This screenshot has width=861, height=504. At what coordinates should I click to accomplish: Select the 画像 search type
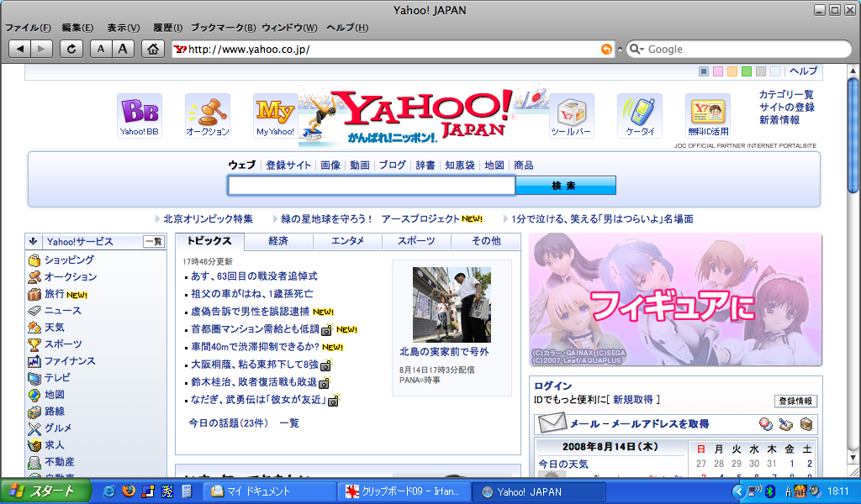click(x=330, y=165)
